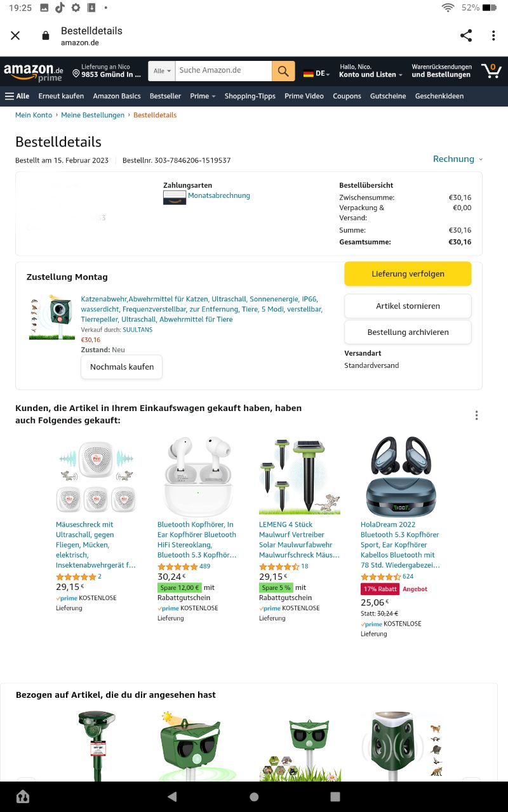Click into the Suche Amazon.de field

pyautogui.click(x=224, y=71)
